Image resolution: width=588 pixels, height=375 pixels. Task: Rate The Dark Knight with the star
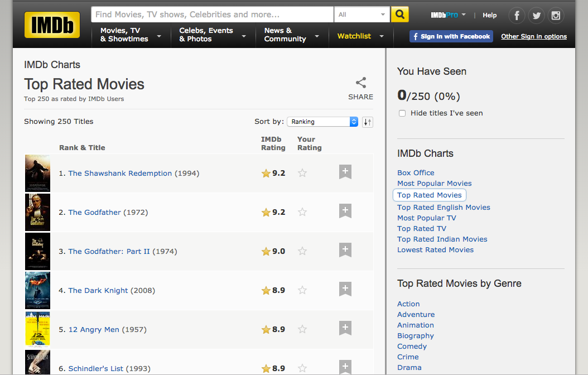tap(302, 290)
